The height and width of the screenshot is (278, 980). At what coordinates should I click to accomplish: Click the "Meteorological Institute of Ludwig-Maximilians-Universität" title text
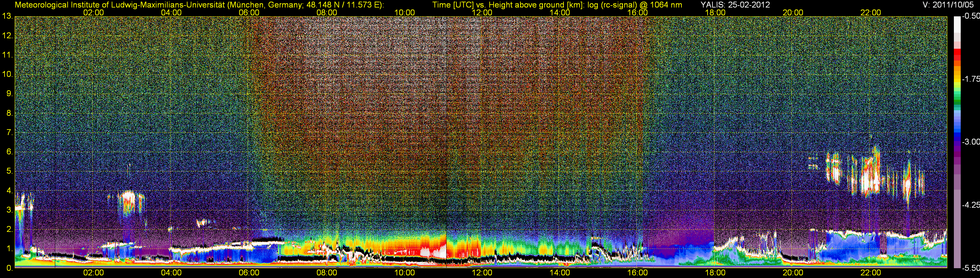121,5
